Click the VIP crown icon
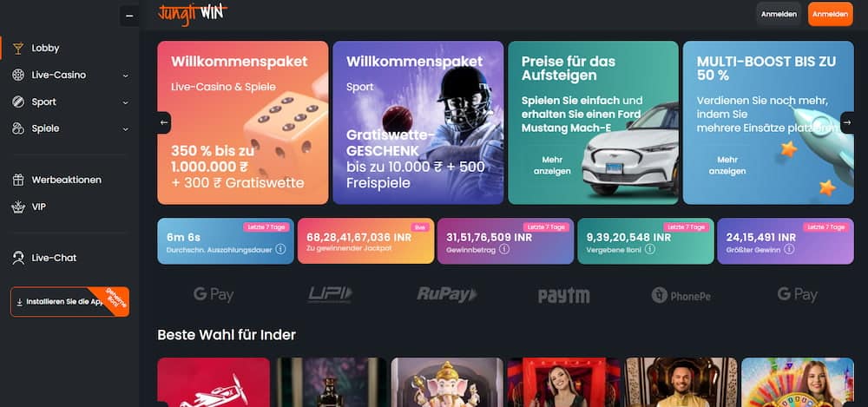The width and height of the screenshot is (868, 407). pos(18,207)
